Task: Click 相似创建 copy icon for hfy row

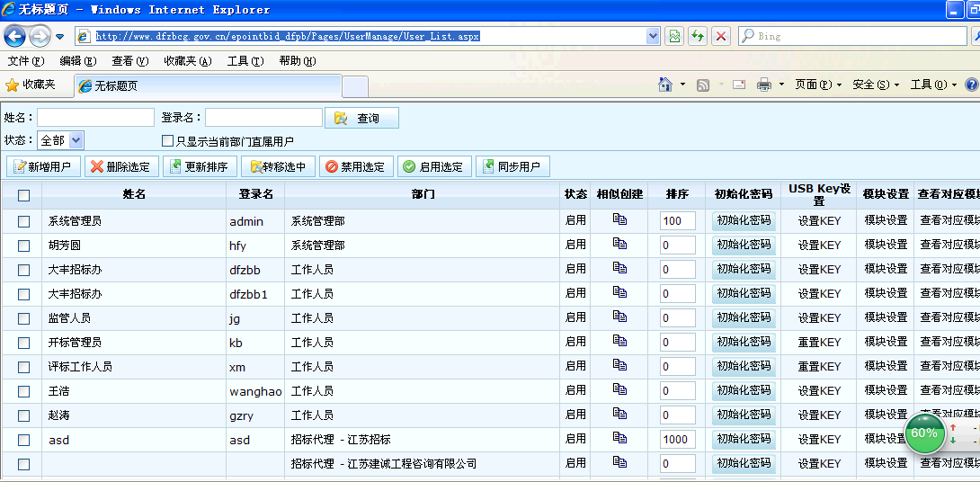Action: pyautogui.click(x=619, y=243)
